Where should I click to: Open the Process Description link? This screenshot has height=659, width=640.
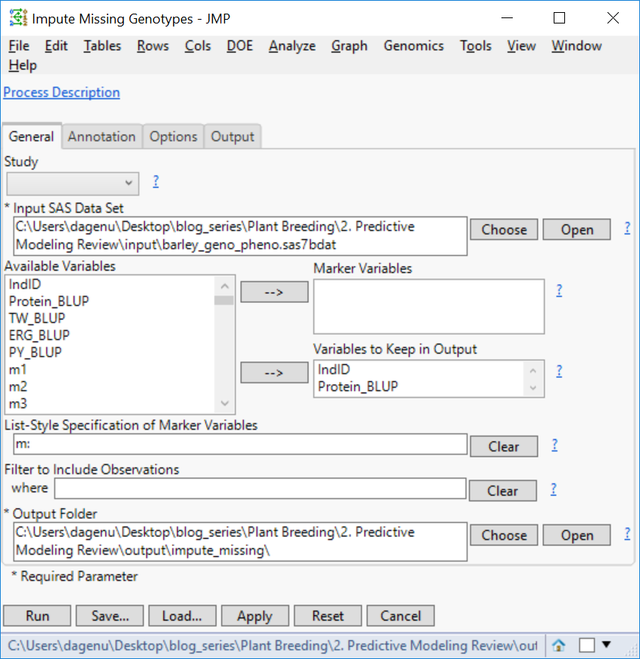point(61,92)
